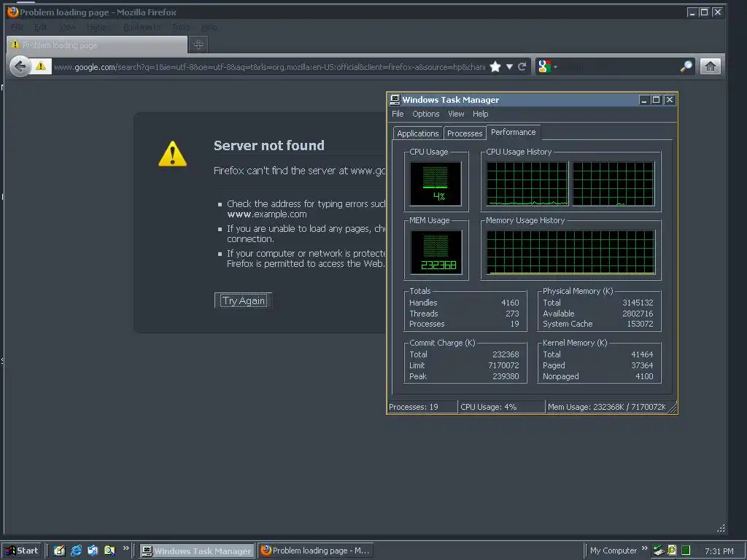
Task: Select Windows Task Manager taskbar button
Action: tap(197, 551)
